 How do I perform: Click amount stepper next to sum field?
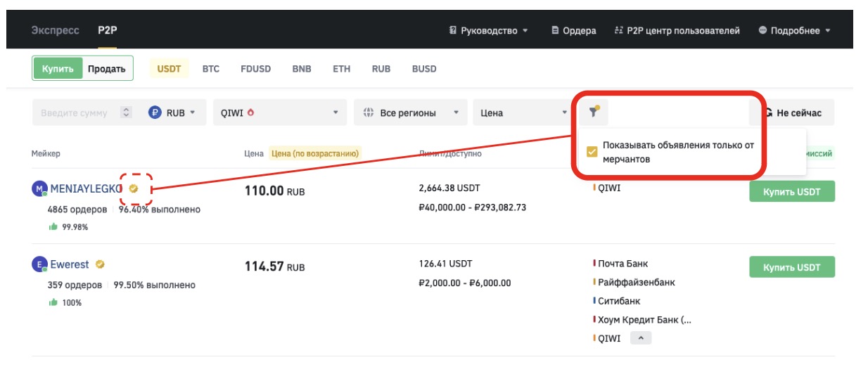click(x=126, y=112)
